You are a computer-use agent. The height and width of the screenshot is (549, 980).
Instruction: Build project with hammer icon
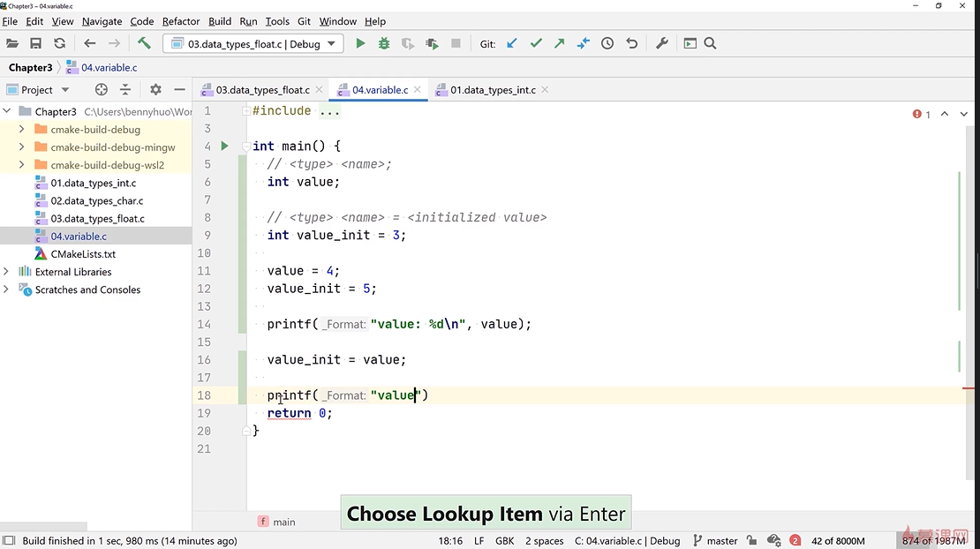[x=144, y=44]
